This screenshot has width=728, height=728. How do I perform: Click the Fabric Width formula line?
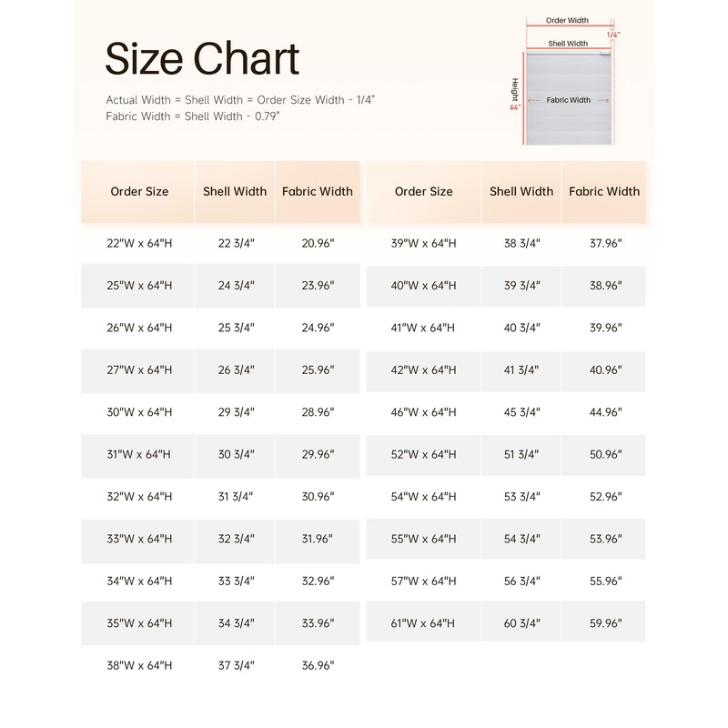point(192,116)
